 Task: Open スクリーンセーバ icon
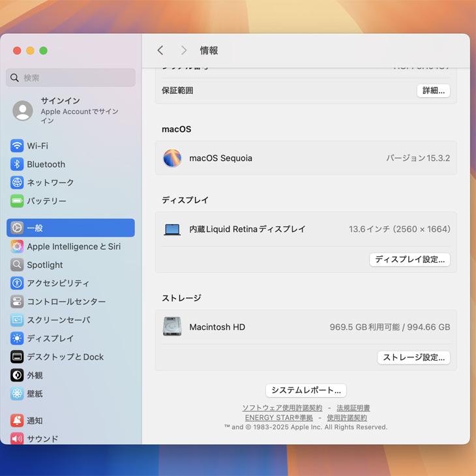17,320
